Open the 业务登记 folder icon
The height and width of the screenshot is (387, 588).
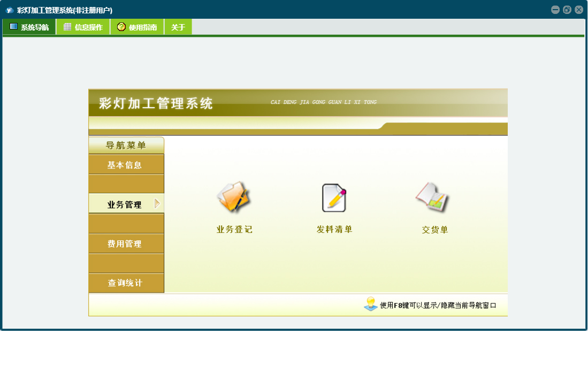[233, 198]
